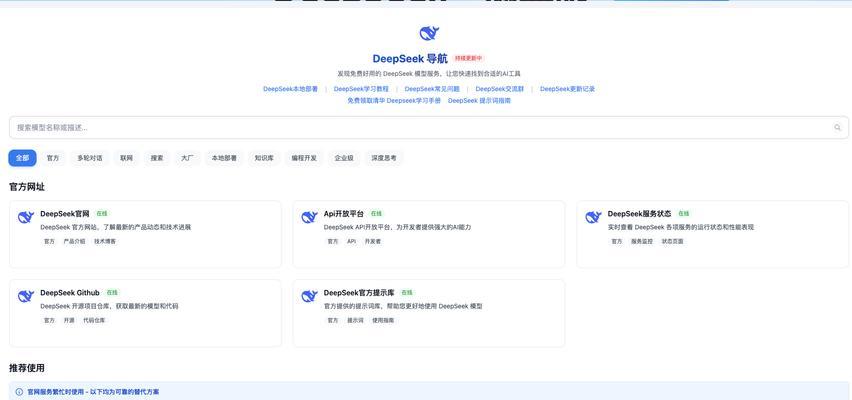Image resolution: width=852 pixels, height=400 pixels.
Task: Click the whale icon on Api开放平台 card
Action: tap(309, 217)
